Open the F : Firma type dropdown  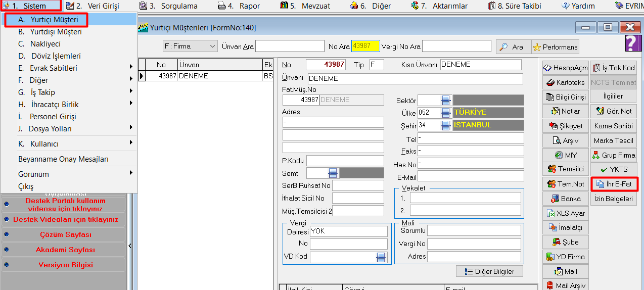click(x=190, y=46)
